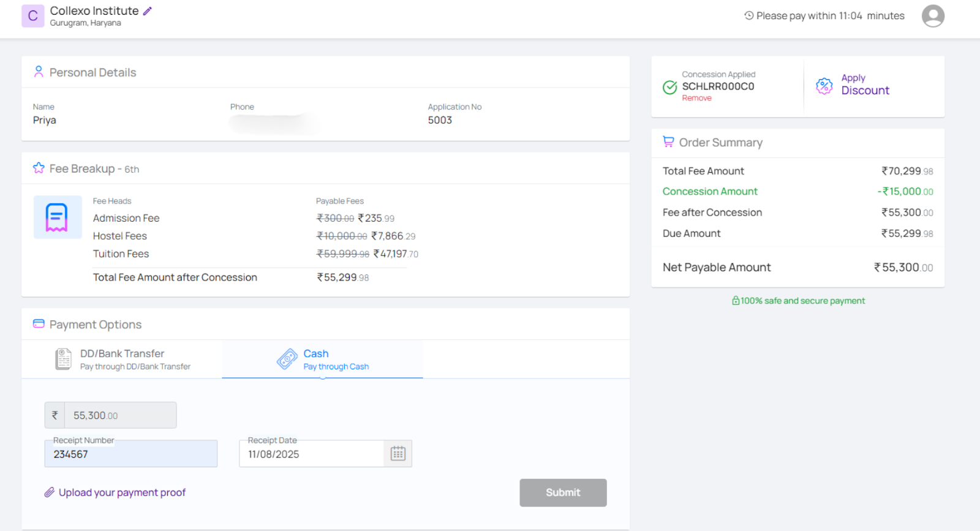
Task: Click the green concession applied checkmark
Action: click(x=669, y=87)
